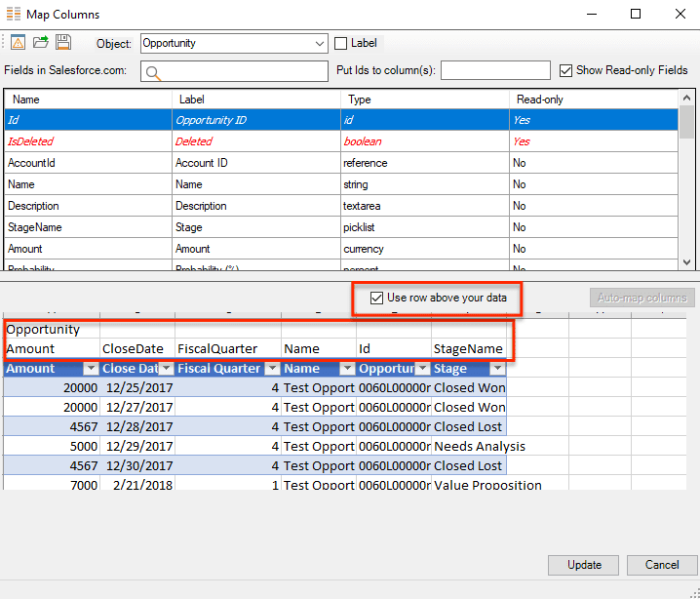
Task: Click the string type cell
Action: (x=425, y=184)
